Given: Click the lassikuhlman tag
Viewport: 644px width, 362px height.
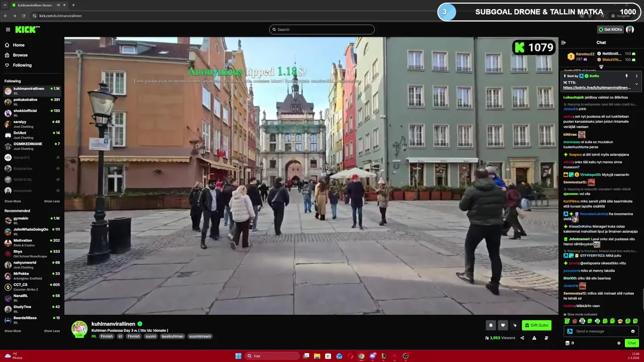Looking at the screenshot, I should (x=172, y=336).
